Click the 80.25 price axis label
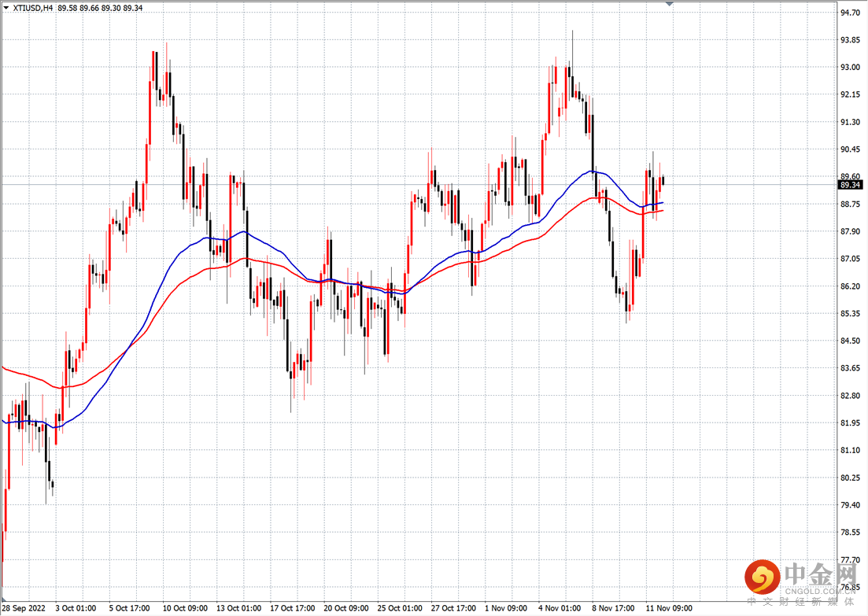Viewport: 868px width, 616px height. point(850,478)
